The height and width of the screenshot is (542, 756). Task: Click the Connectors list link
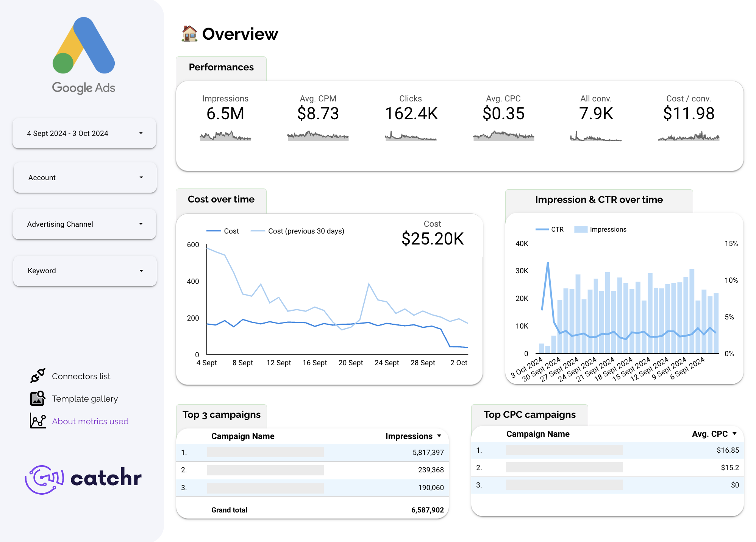click(81, 376)
